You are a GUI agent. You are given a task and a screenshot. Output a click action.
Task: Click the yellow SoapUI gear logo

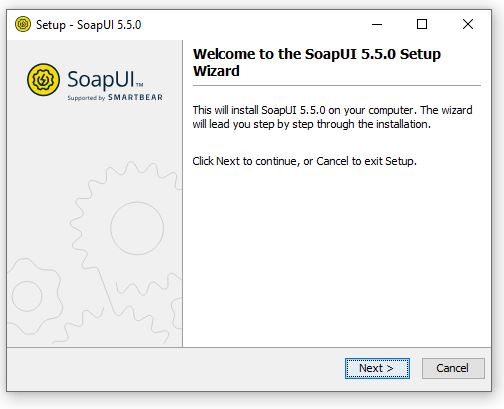(43, 80)
